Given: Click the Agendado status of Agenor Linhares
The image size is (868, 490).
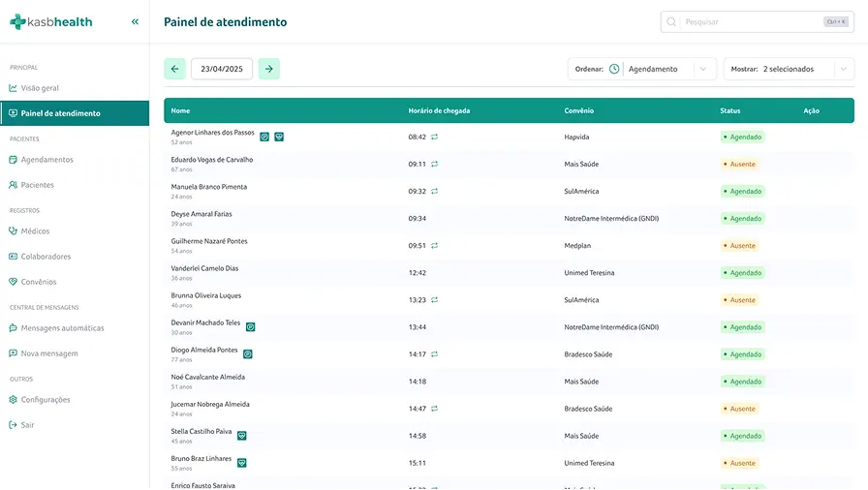Looking at the screenshot, I should tap(744, 137).
